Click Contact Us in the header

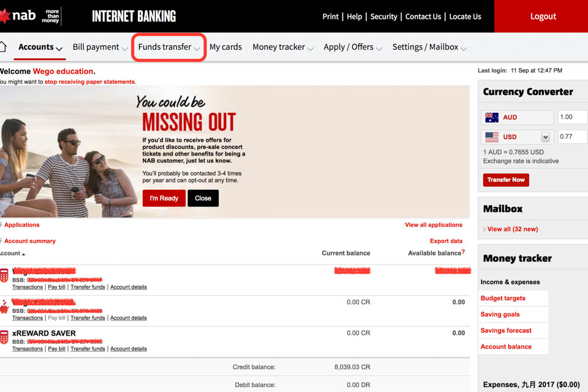423,17
